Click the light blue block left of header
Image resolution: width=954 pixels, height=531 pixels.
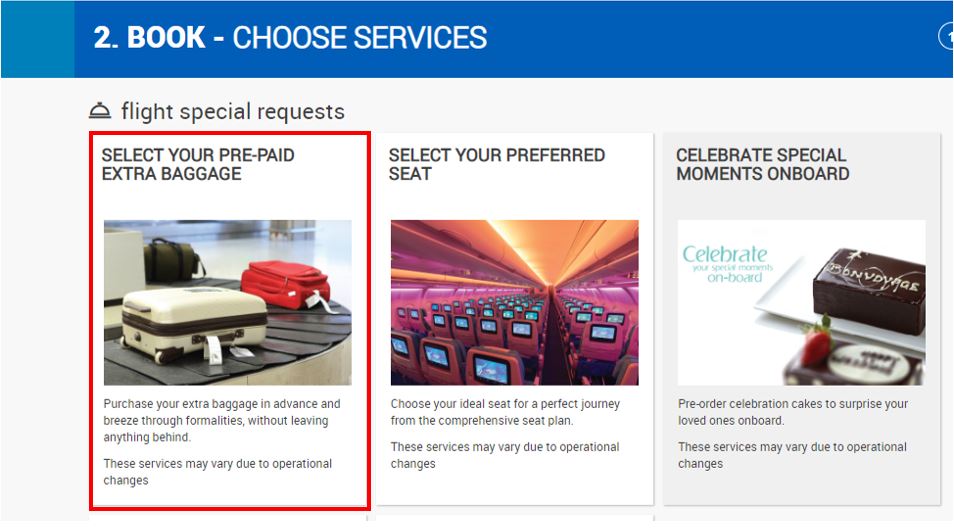point(37,38)
